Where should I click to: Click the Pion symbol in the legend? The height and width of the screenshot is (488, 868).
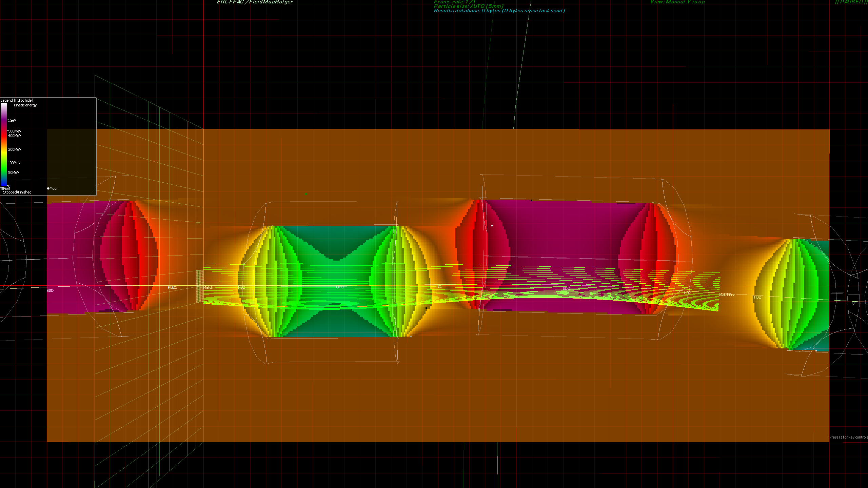click(2, 188)
